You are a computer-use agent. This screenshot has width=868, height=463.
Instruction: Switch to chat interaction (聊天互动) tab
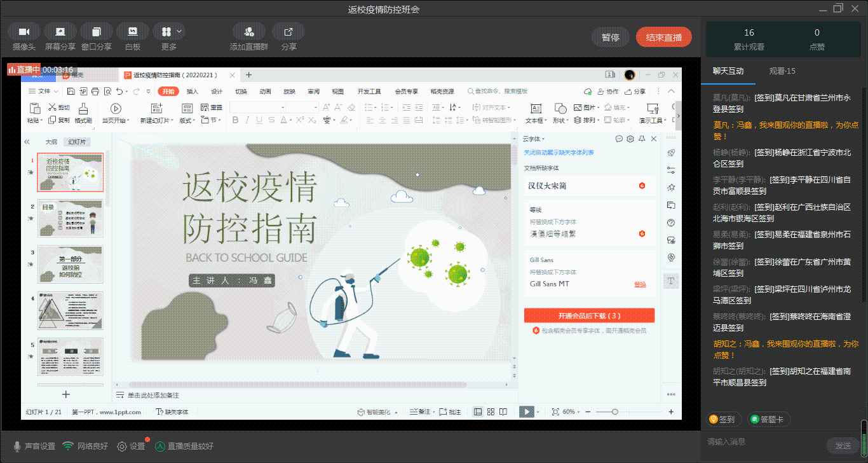point(728,71)
